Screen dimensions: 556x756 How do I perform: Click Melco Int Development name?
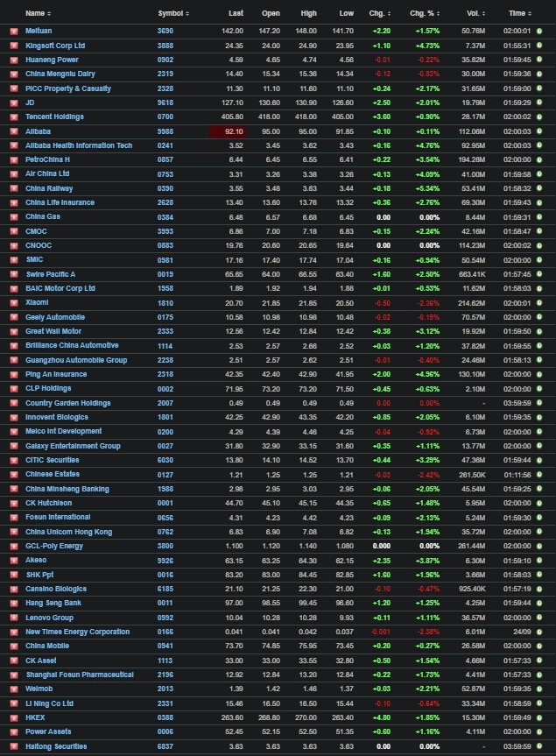(64, 432)
